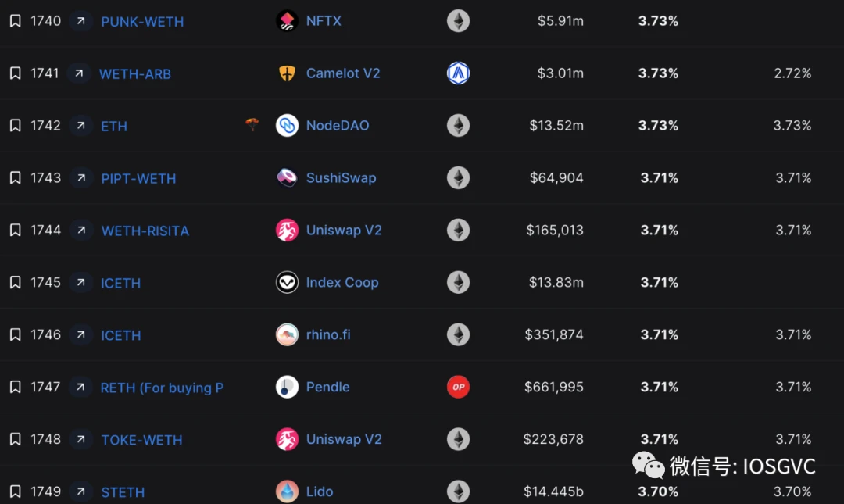
Task: Bookmark the row 1749 STETH pool
Action: 16,491
